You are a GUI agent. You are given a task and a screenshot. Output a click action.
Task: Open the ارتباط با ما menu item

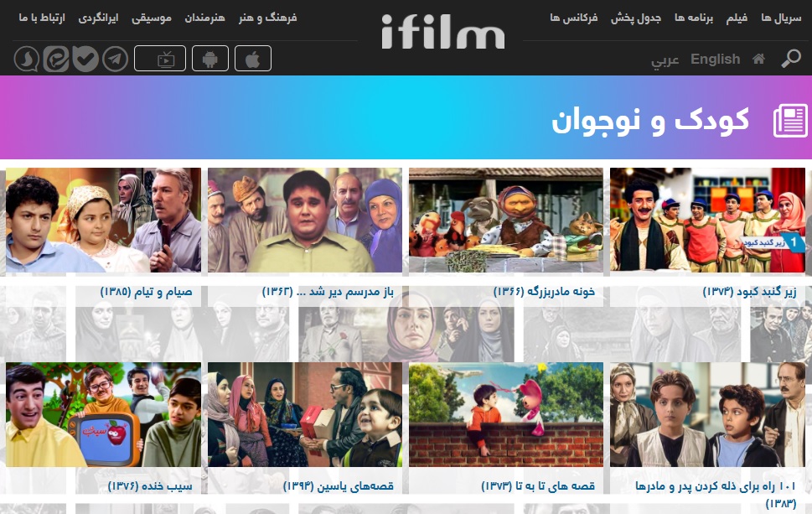tap(42, 18)
